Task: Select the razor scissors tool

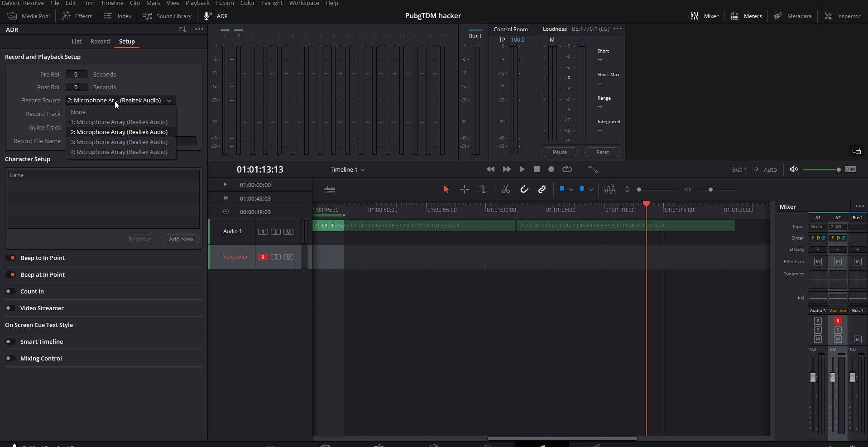Action: (x=506, y=189)
